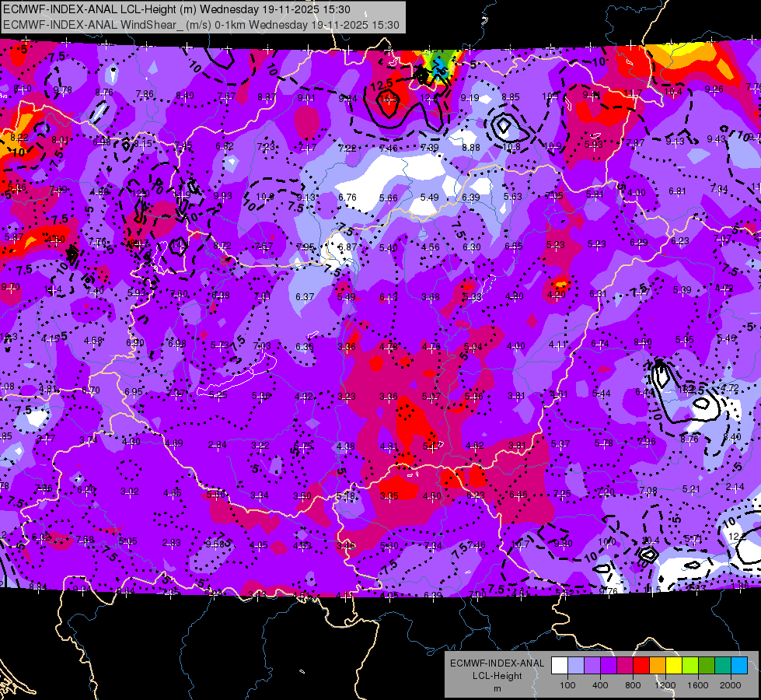Image resolution: width=761 pixels, height=700 pixels.
Task: Click the grid point value '4.76'
Action: pyautogui.click(x=431, y=346)
